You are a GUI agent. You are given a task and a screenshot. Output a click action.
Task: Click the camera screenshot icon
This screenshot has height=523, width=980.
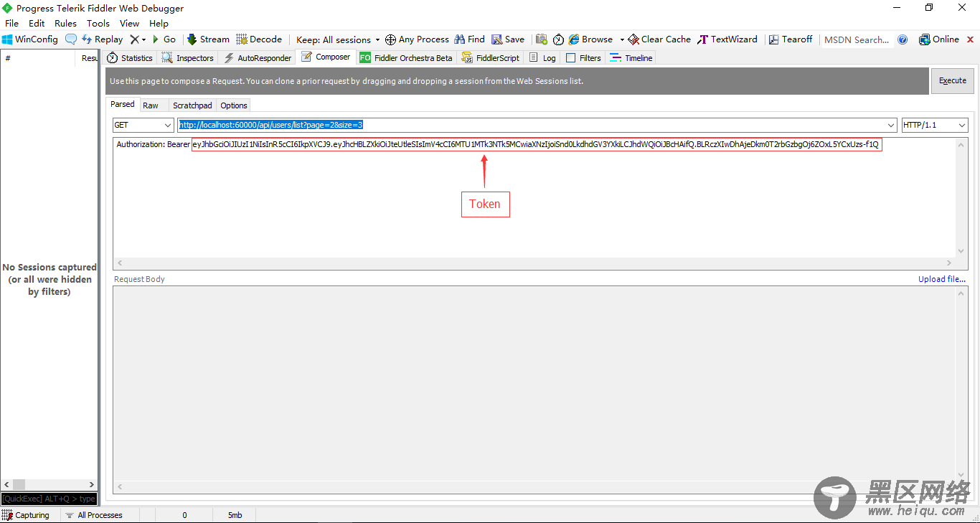click(x=542, y=39)
